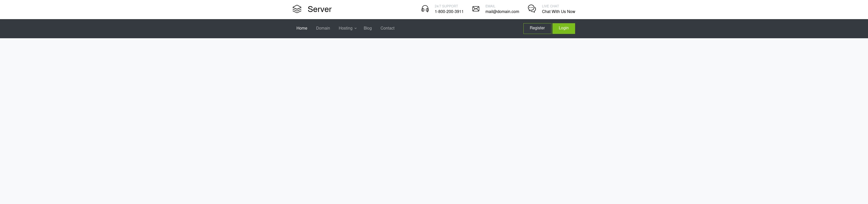
Task: Go to the Home menu item
Action: (x=302, y=28)
